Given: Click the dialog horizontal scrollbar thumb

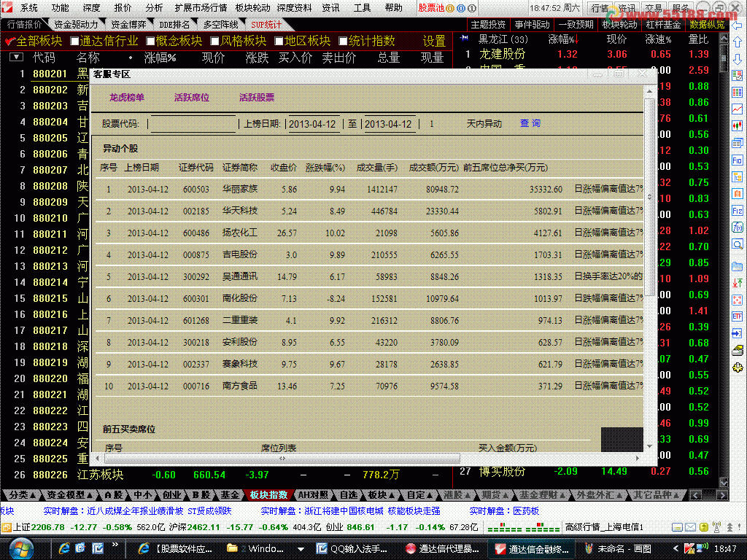Looking at the screenshot, I should 282,458.
